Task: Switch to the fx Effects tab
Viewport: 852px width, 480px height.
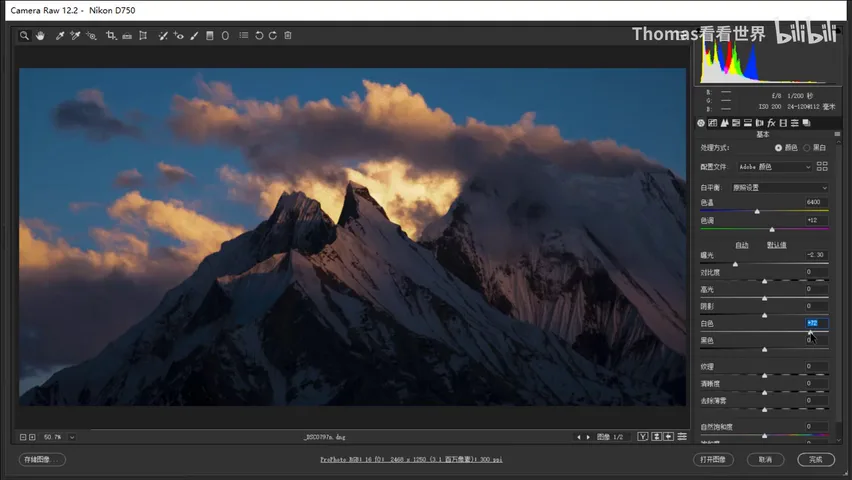Action: pos(771,123)
